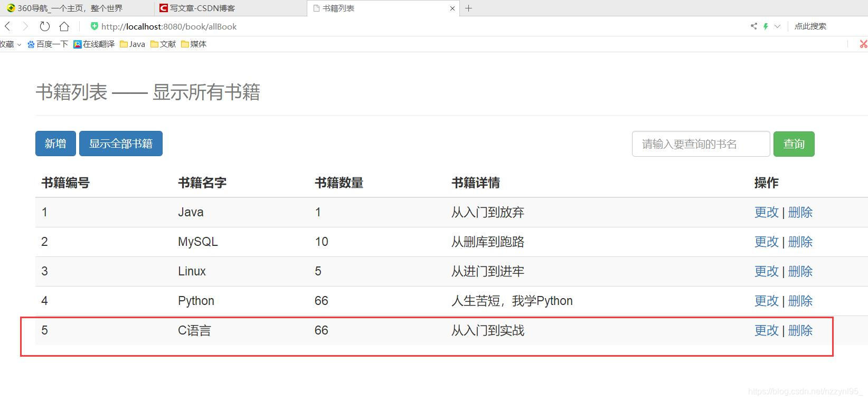Screen dimensions: 868x401
Task: Open the 百度一下 bookmark
Action: pyautogui.click(x=48, y=44)
